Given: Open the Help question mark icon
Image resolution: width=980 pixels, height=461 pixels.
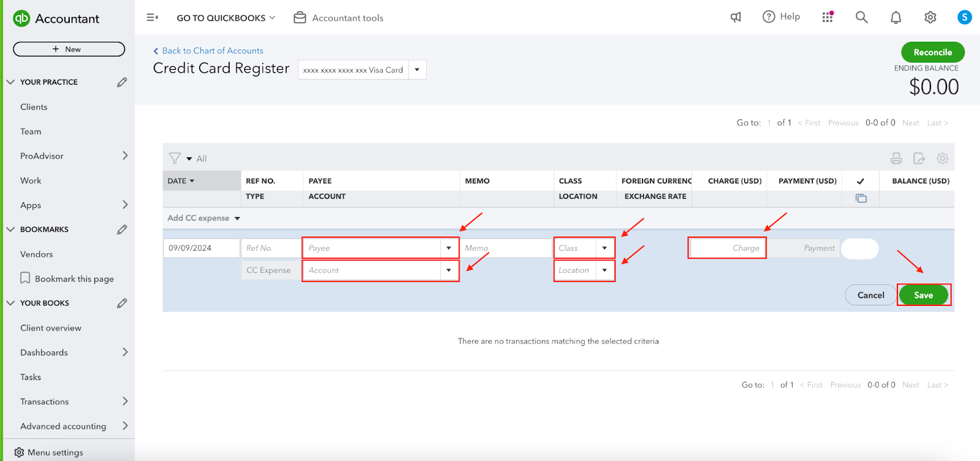Looking at the screenshot, I should (x=769, y=17).
